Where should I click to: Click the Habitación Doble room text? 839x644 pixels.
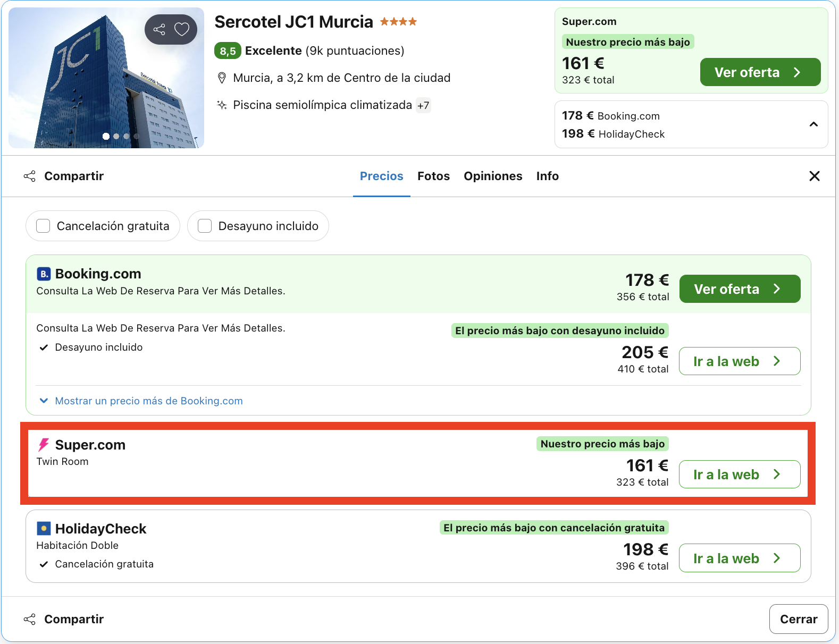78,545
